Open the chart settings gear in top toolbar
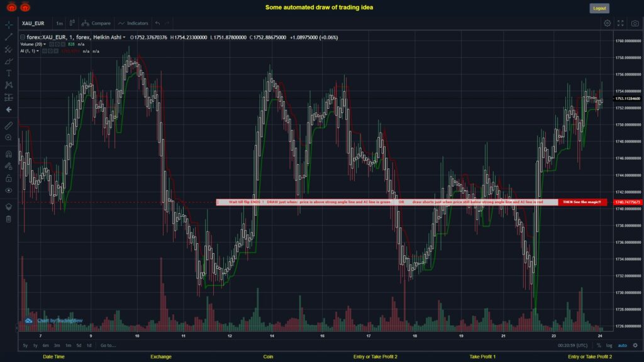The height and width of the screenshot is (362, 644). [607, 23]
